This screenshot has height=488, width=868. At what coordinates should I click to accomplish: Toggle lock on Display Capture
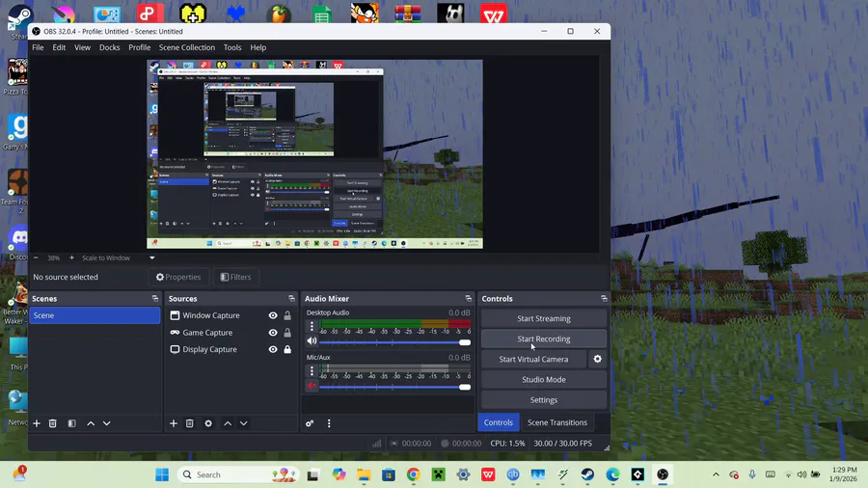[x=287, y=349]
